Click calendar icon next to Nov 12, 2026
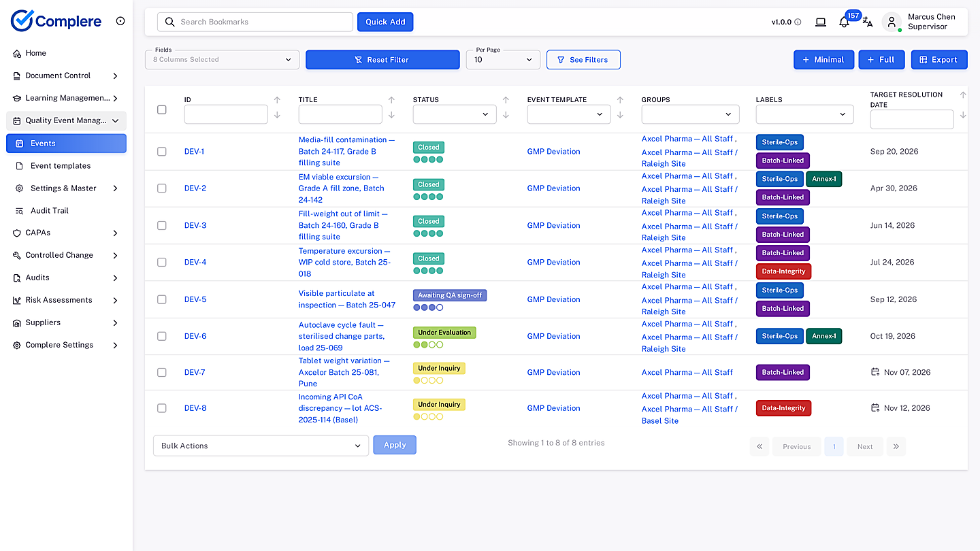Viewport: 980px width, 551px height. [875, 408]
